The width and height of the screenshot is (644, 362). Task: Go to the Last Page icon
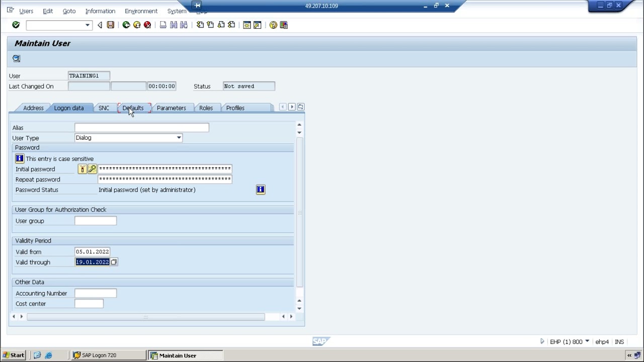pyautogui.click(x=231, y=25)
